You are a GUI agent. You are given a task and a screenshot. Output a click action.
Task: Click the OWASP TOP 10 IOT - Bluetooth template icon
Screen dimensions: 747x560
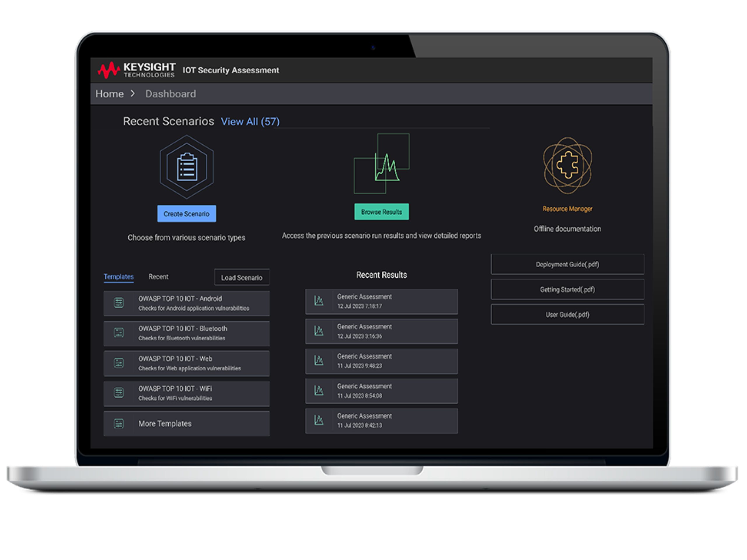point(119,333)
